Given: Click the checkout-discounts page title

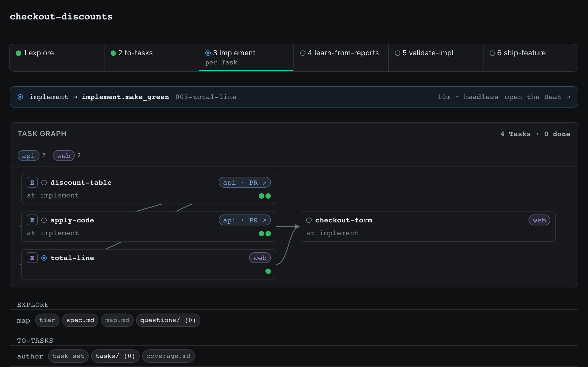Looking at the screenshot, I should 61,17.
